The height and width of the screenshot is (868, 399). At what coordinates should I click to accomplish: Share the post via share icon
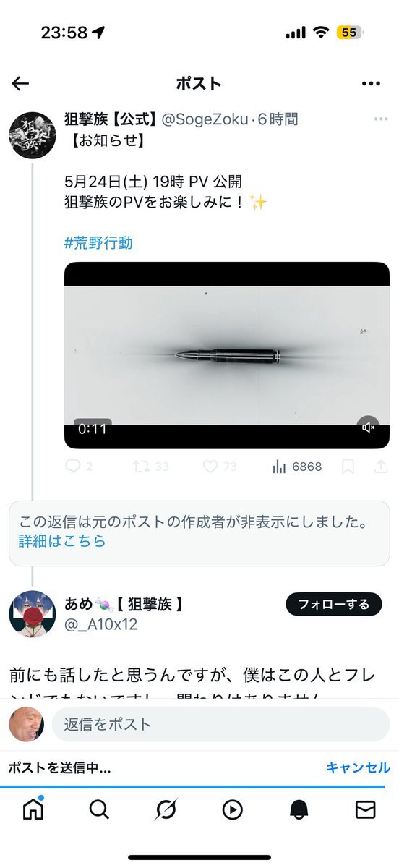click(381, 467)
